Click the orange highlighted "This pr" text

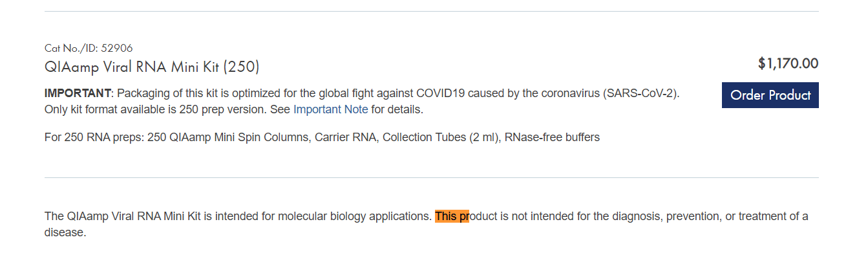coord(452,216)
